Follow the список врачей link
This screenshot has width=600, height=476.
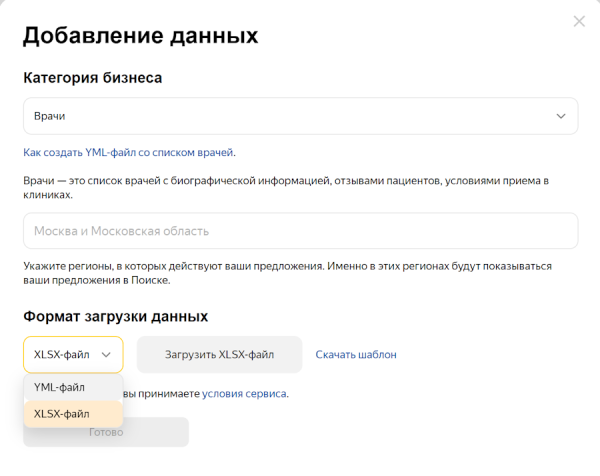123,181
